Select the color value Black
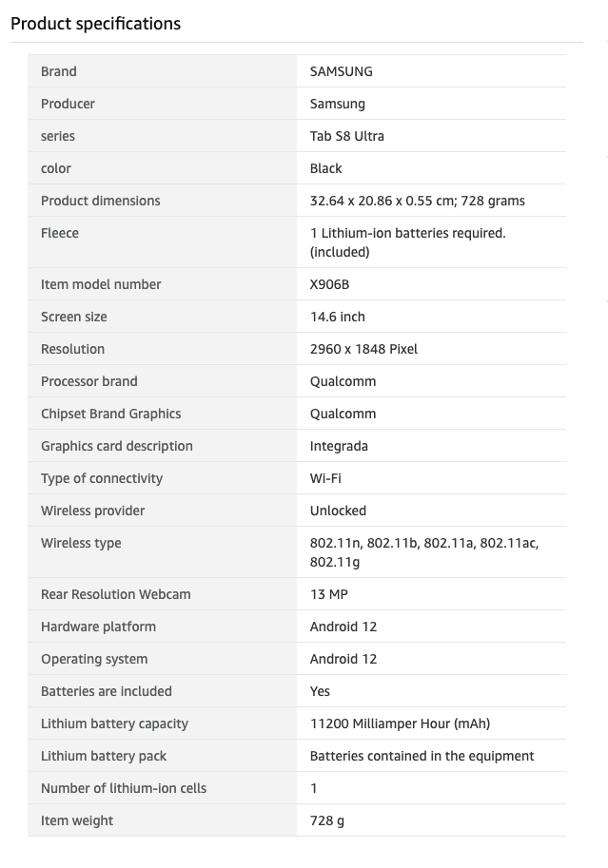 tap(326, 168)
